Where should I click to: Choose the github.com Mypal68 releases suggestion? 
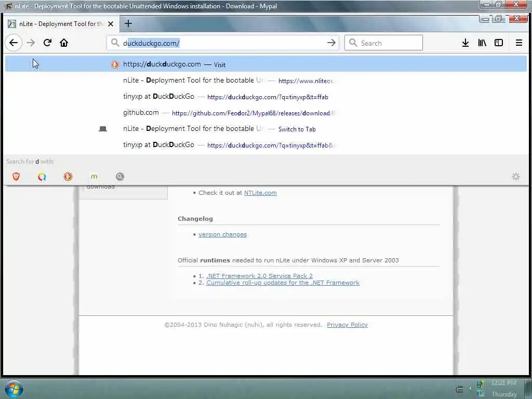[x=266, y=113]
